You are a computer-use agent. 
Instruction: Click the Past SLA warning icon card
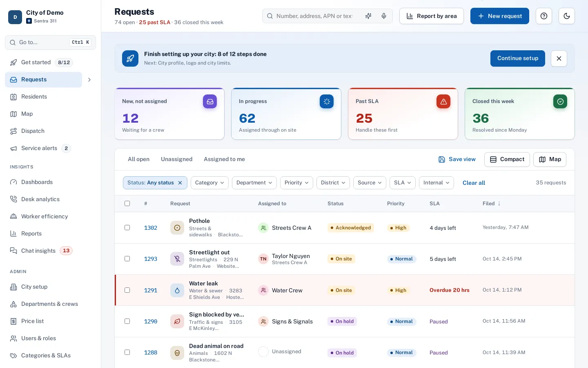[x=443, y=101]
